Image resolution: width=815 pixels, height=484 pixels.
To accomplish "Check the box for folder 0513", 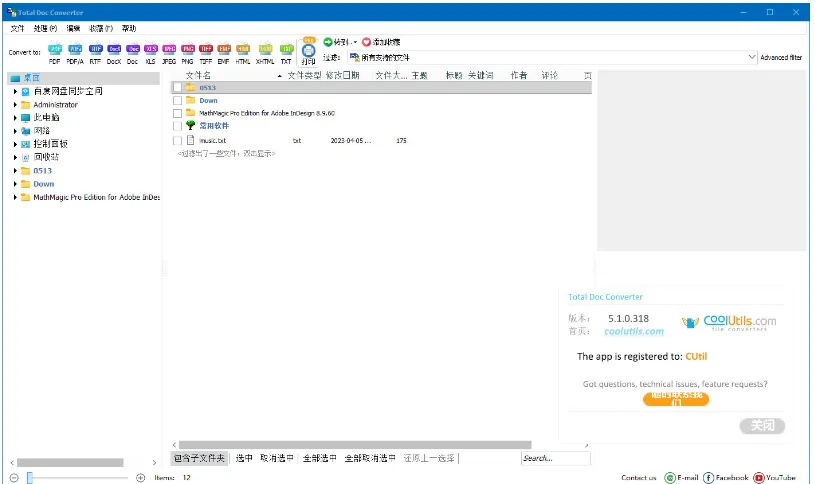I will [177, 87].
